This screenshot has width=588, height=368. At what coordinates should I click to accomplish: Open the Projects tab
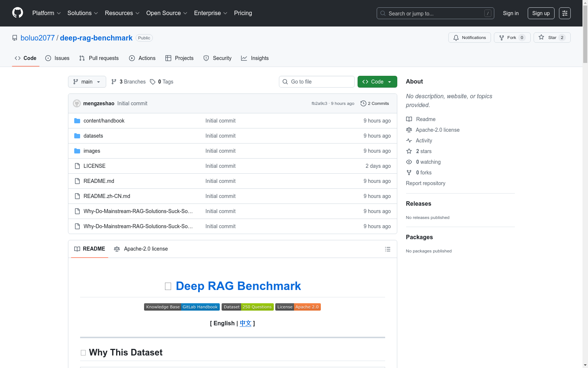point(179,58)
